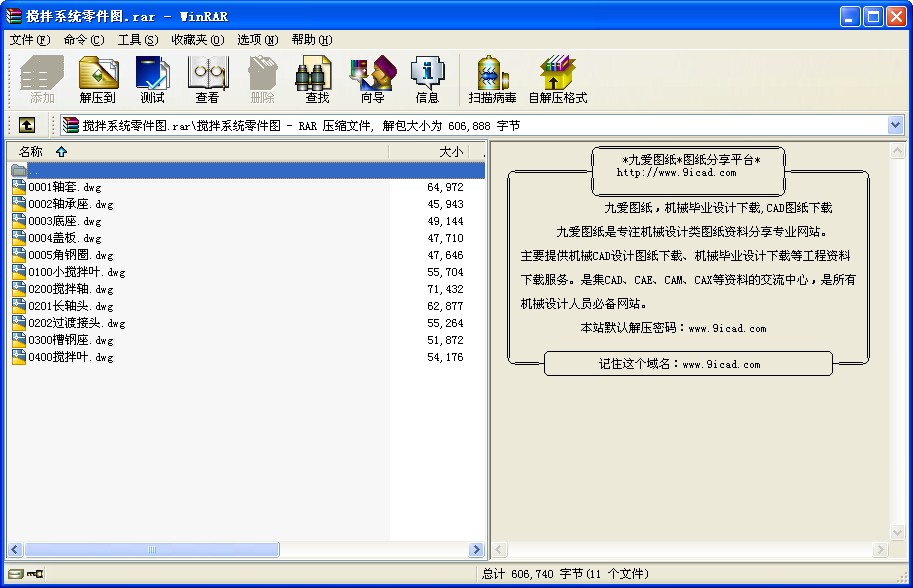Screen dimensions: 913x588
Task: Click the Find (查找) binoculars icon
Action: point(317,80)
